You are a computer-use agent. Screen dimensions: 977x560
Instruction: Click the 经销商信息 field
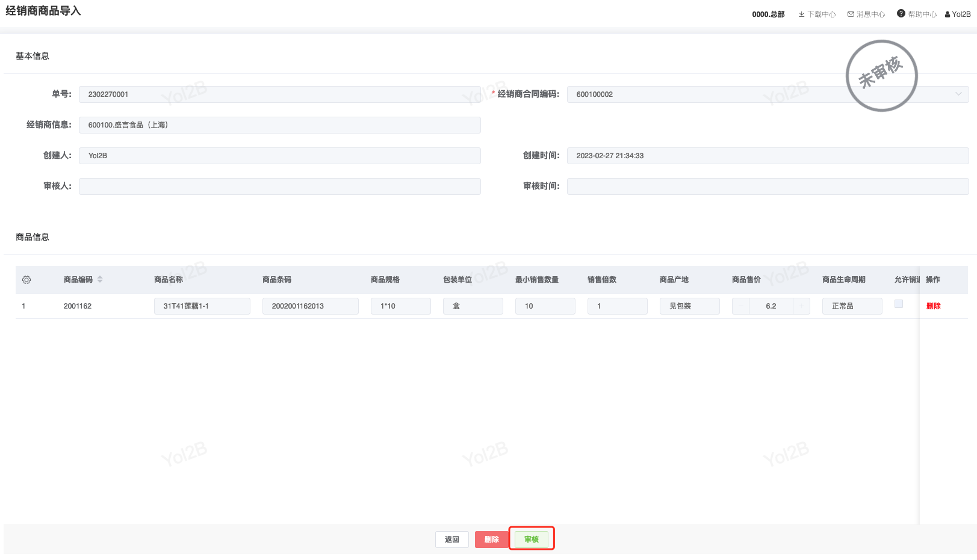[x=280, y=125]
